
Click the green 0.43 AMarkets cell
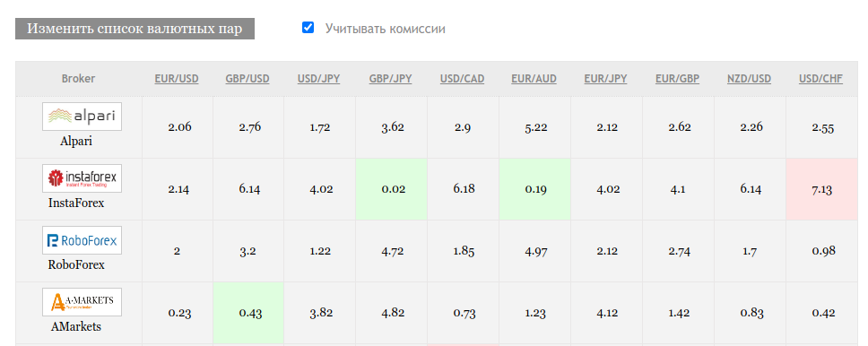click(x=248, y=313)
